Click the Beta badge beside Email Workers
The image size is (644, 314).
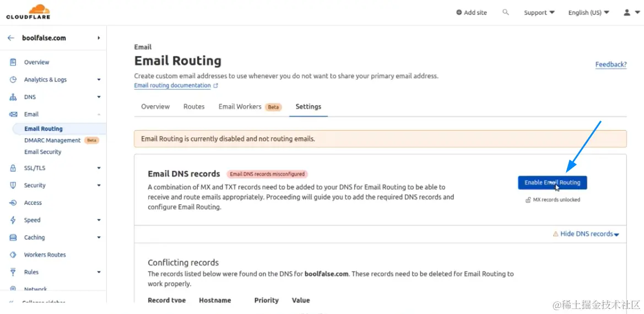273,107
